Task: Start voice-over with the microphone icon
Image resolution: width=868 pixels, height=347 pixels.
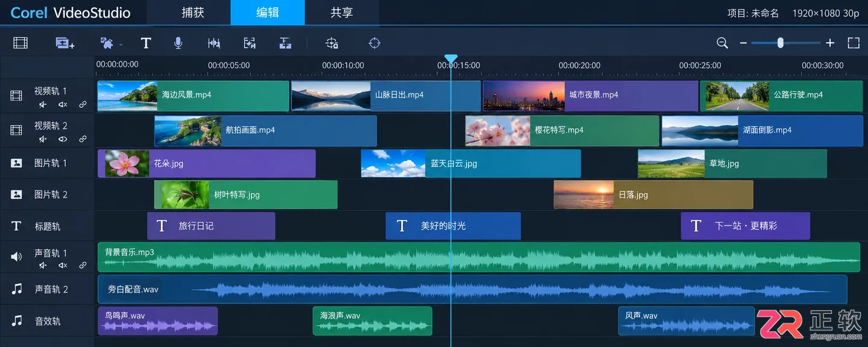Action: tap(178, 43)
